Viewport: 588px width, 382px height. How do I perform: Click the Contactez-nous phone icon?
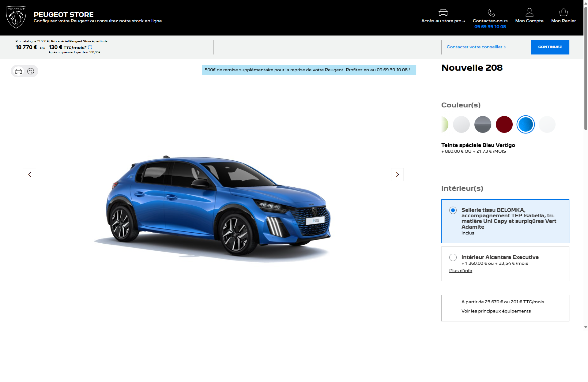pos(491,13)
